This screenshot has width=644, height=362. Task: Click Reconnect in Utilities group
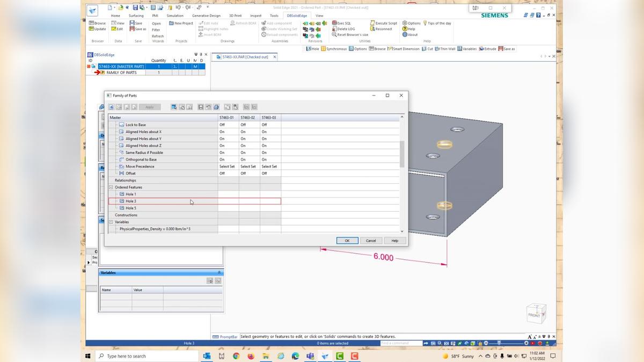coord(381,29)
